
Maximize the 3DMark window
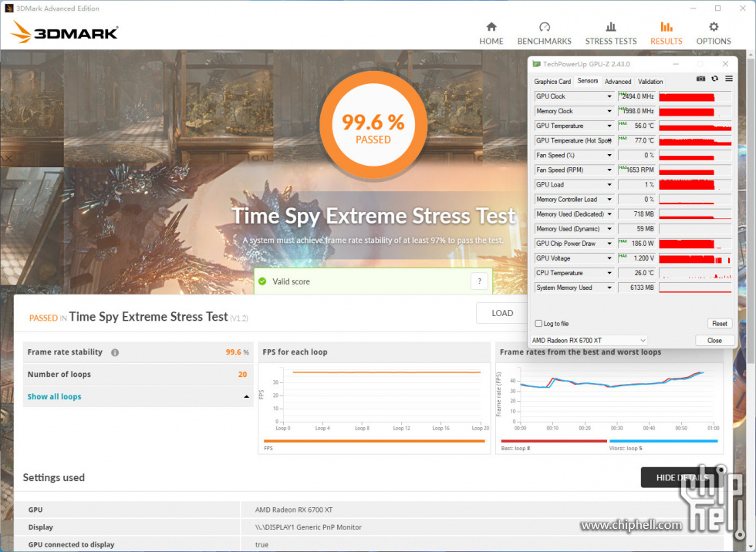coord(717,8)
